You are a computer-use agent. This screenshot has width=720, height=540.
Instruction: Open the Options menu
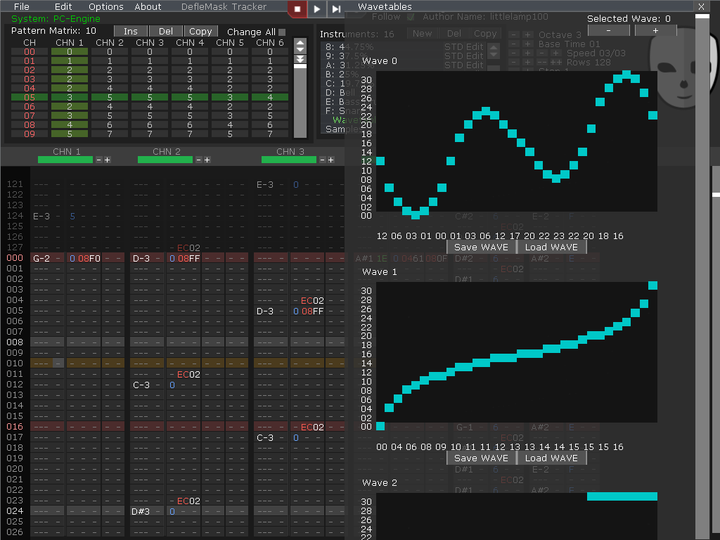(106, 7)
